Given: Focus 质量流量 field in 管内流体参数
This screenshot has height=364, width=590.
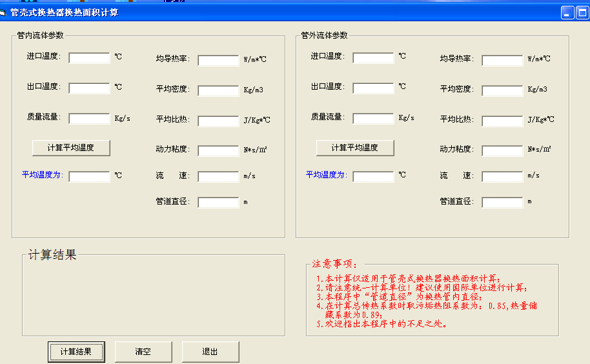Looking at the screenshot, I should [x=89, y=119].
